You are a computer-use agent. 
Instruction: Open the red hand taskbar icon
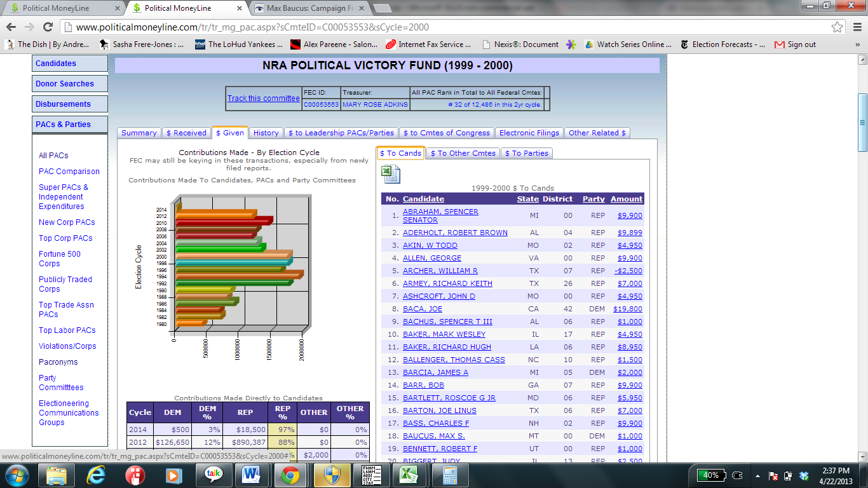click(x=135, y=475)
